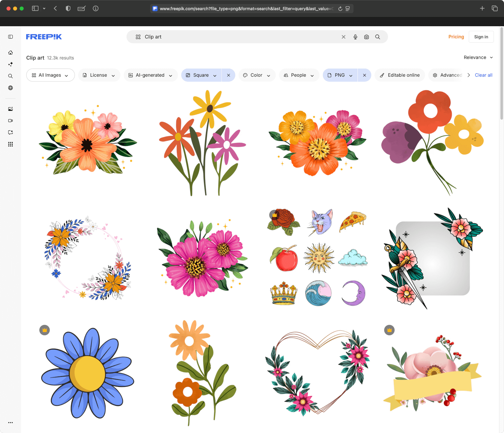Open the apps grid icon in the sidebar

coord(10,144)
